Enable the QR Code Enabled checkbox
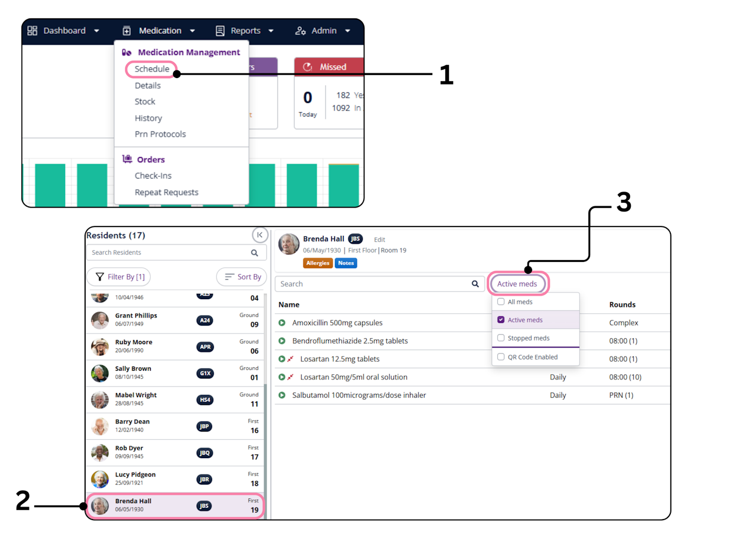The image size is (756, 535). click(501, 357)
